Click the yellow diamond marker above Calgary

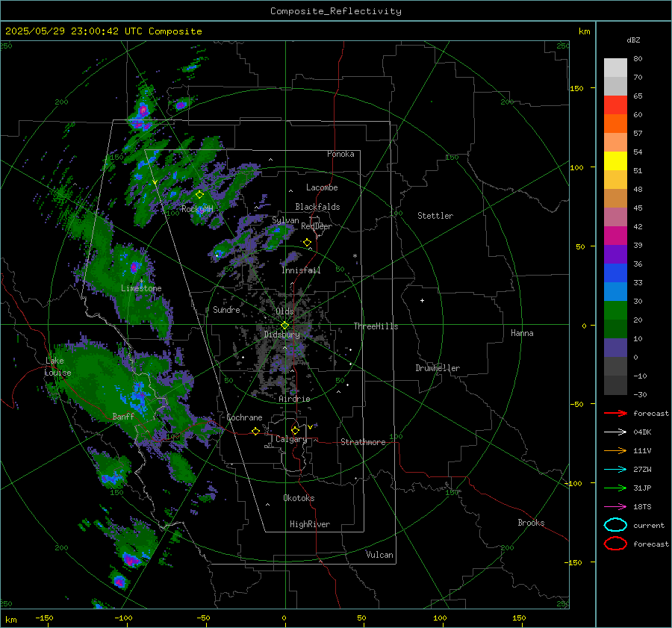(295, 430)
